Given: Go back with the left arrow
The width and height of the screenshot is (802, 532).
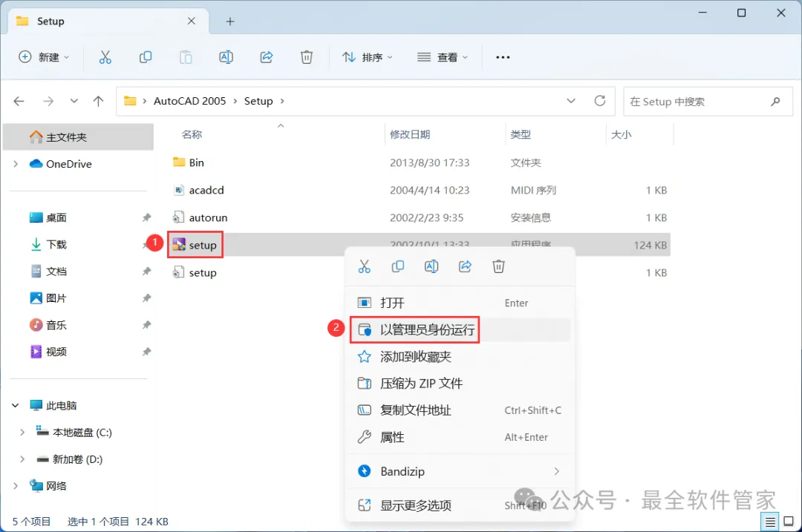Looking at the screenshot, I should pyautogui.click(x=19, y=101).
